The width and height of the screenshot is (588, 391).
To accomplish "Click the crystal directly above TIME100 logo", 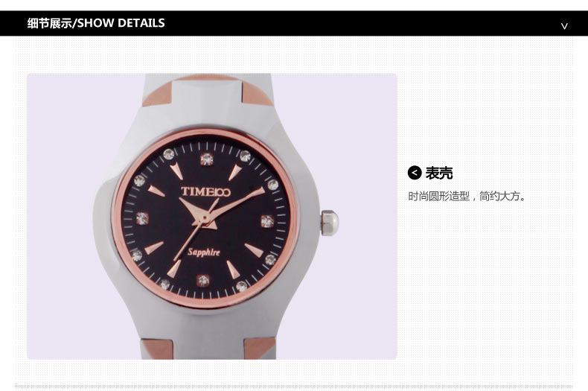I will [207, 159].
